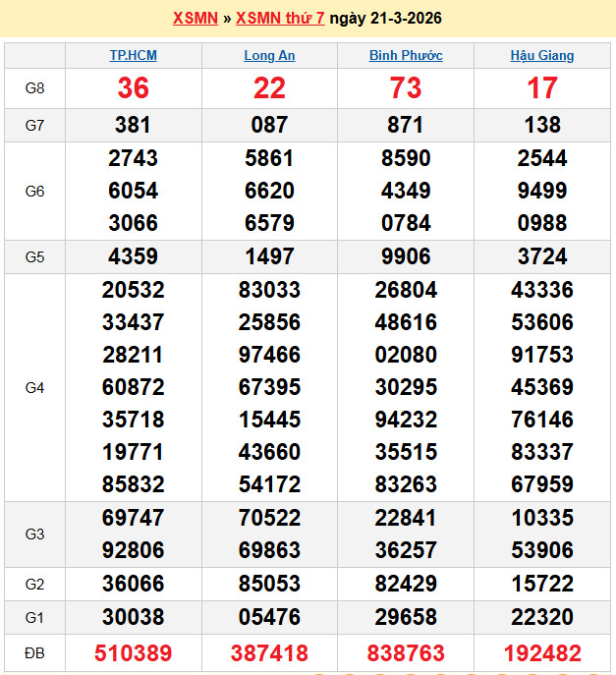Click the red G8 number 73
The width and height of the screenshot is (616, 675).
(406, 88)
